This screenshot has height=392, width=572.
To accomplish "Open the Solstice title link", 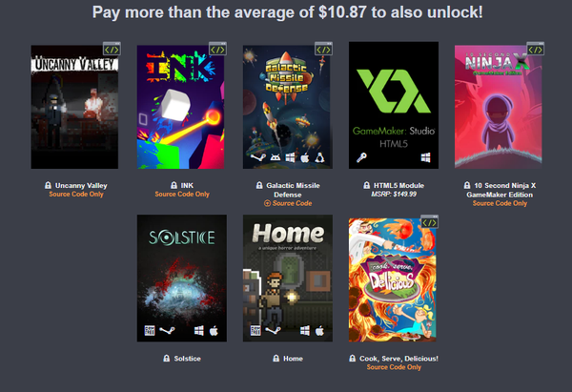I will click(x=187, y=359).
